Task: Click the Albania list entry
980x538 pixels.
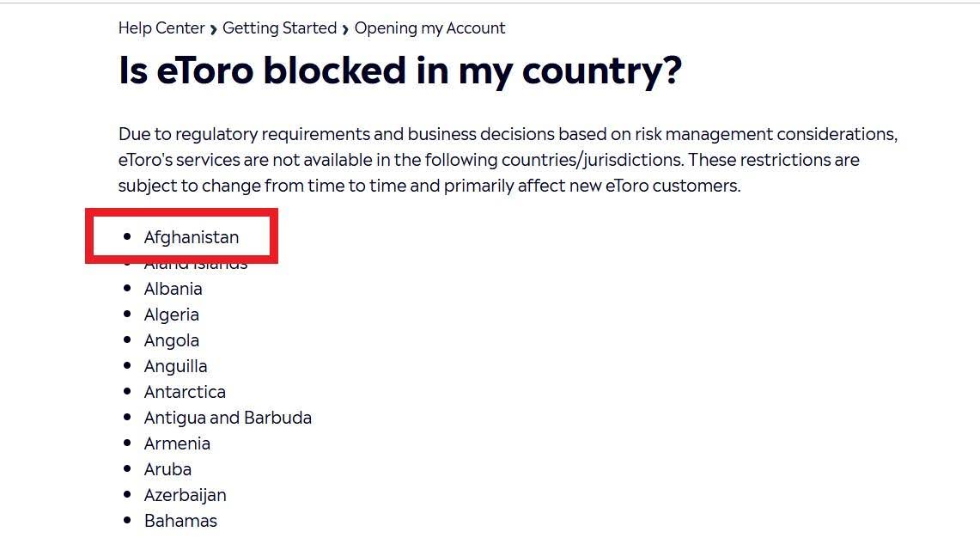Action: tap(173, 289)
